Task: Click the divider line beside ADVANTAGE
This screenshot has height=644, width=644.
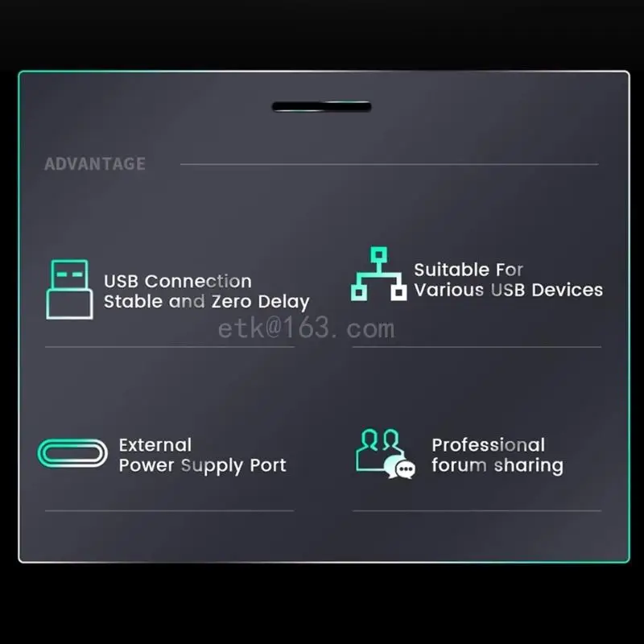Action: pyautogui.click(x=390, y=164)
